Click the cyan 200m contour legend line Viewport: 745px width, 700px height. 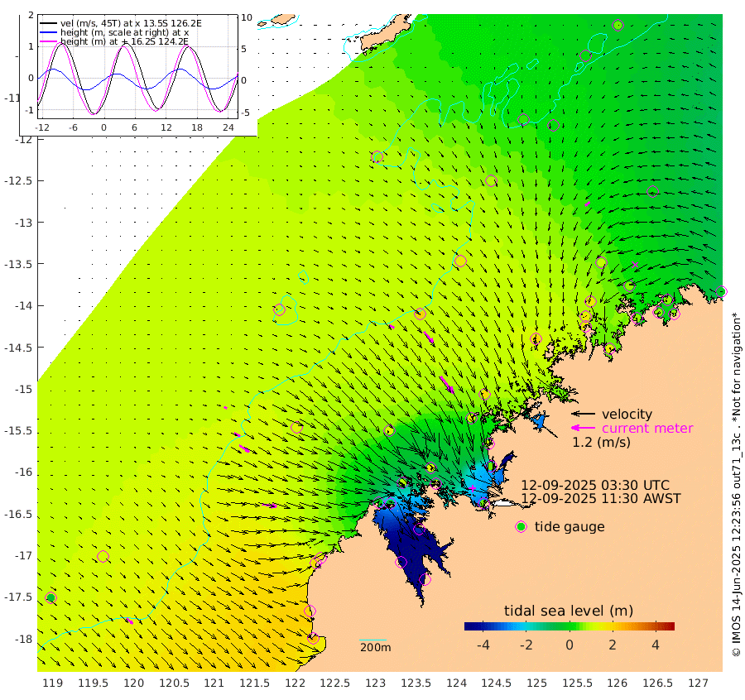372,640
